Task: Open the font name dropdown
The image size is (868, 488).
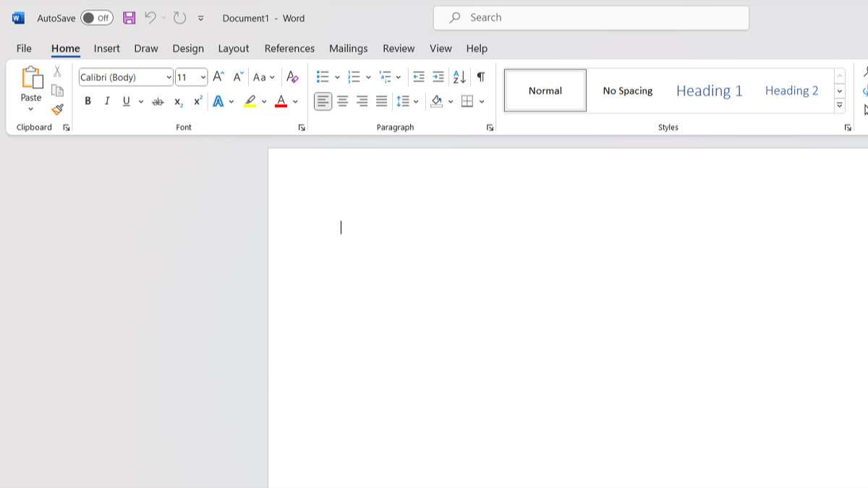Action: (x=169, y=77)
